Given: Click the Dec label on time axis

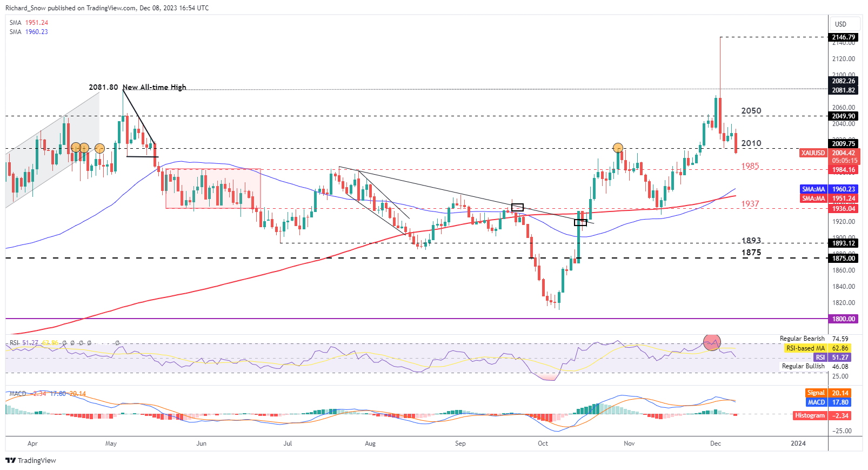Looking at the screenshot, I should click(716, 443).
